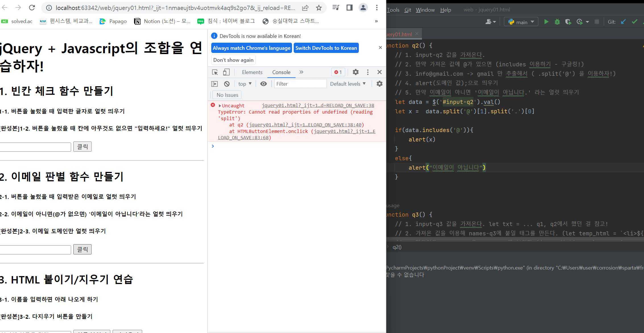This screenshot has width=644, height=333.
Task: Open Chrome profile avatar
Action: point(363,8)
